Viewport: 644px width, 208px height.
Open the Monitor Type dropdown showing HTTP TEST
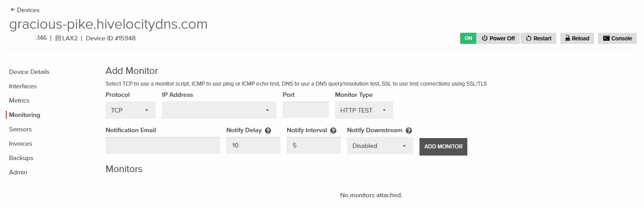point(364,110)
